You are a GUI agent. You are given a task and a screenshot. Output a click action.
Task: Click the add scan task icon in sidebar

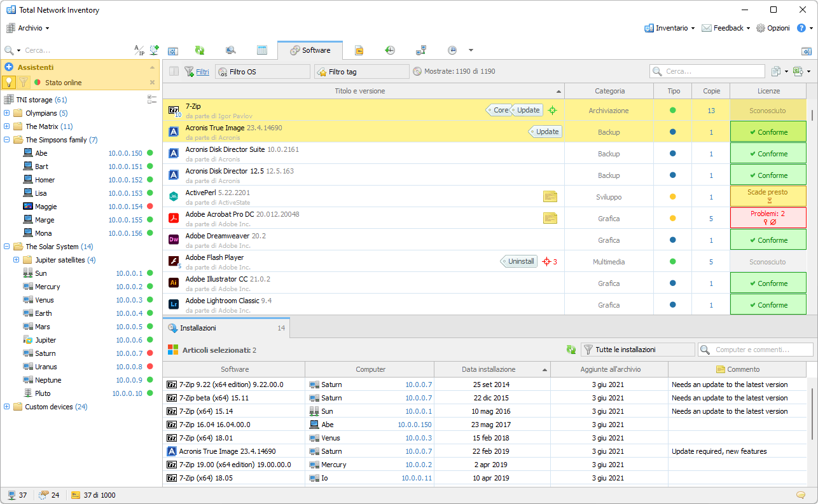154,50
